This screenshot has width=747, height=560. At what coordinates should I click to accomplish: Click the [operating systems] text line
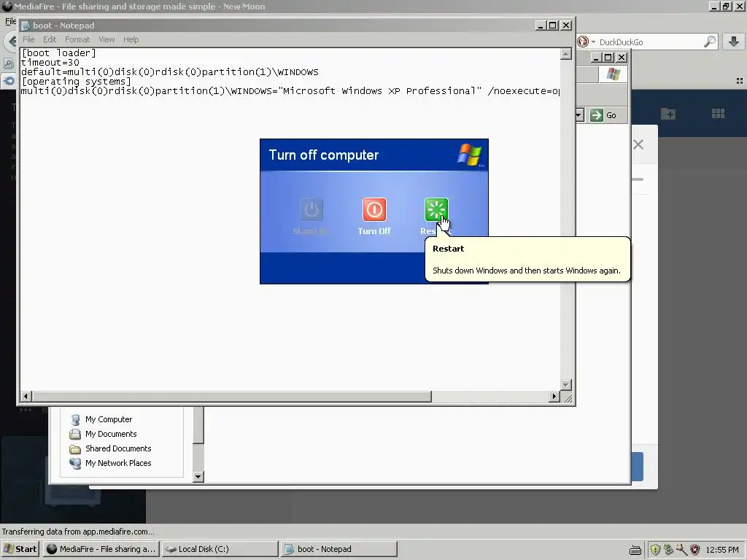pyautogui.click(x=76, y=82)
